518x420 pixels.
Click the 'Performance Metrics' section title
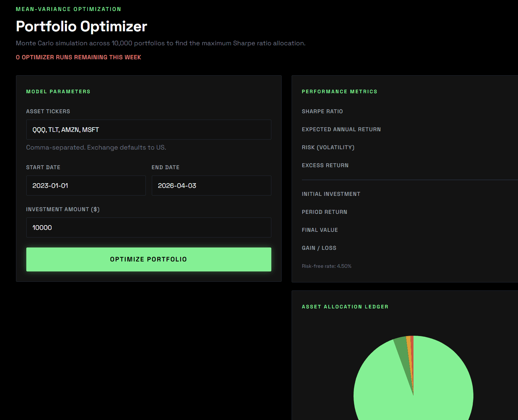pyautogui.click(x=340, y=92)
